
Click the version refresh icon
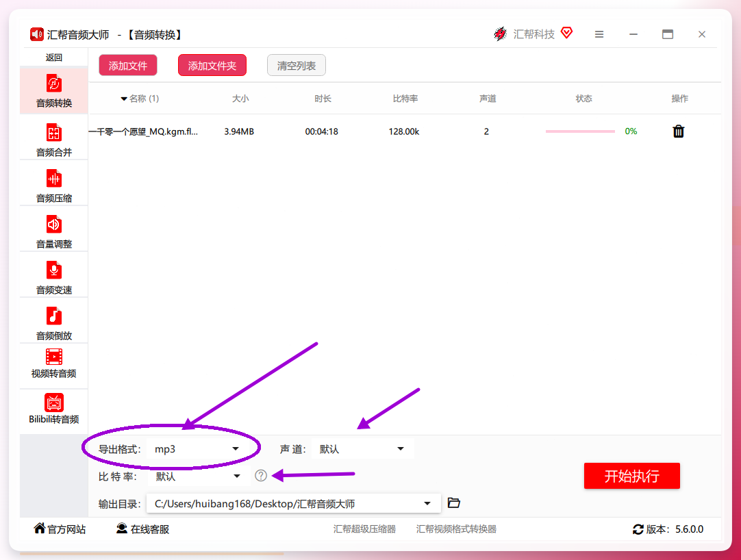638,529
